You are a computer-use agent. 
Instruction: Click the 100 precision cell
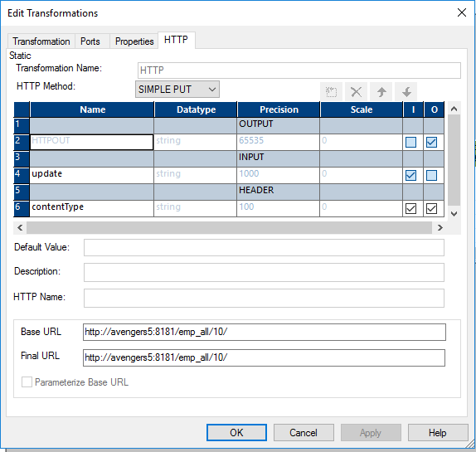tap(278, 208)
